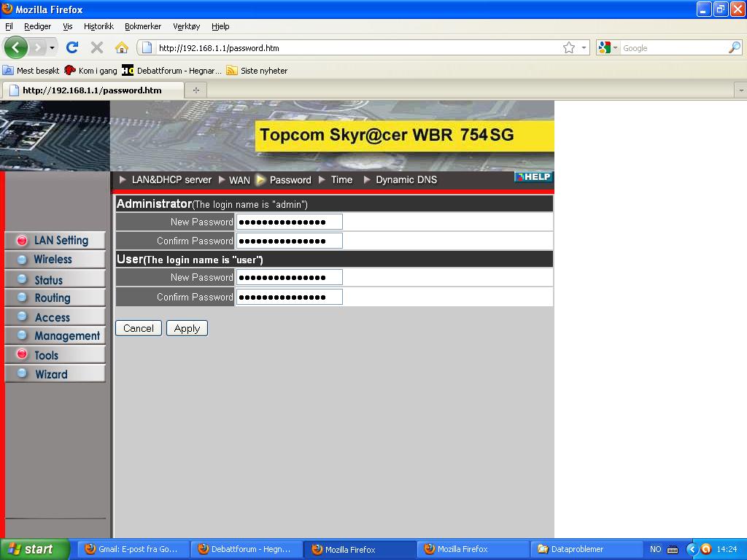Screen dimensions: 747x560
Task: Open the Wizard sidebar menu
Action: (x=55, y=374)
